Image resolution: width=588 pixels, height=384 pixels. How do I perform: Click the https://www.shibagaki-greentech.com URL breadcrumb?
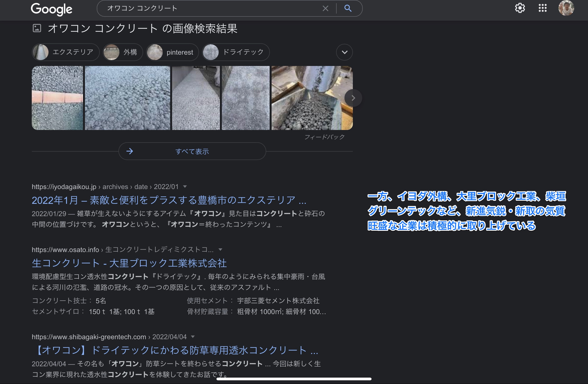[109, 337]
